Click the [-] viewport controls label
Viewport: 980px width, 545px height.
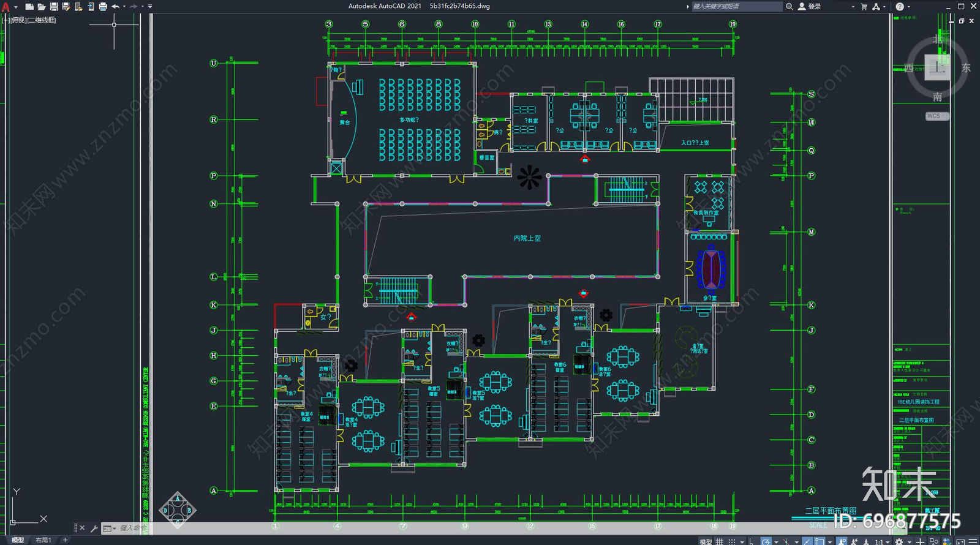(x=6, y=20)
